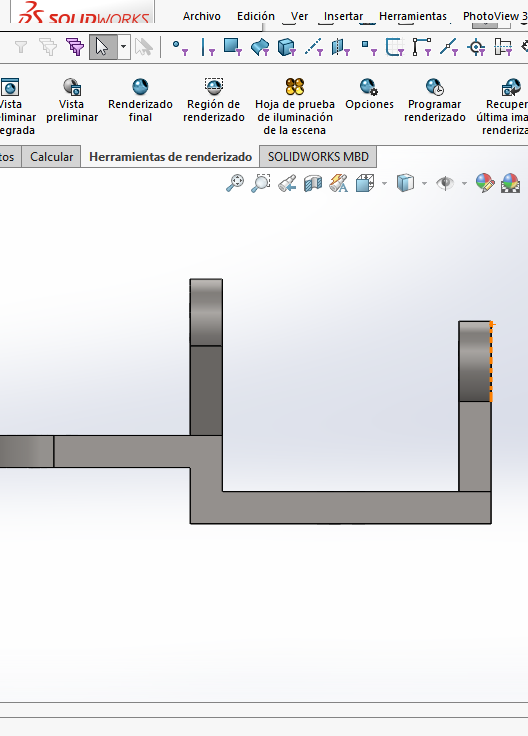Viewport: 528px width, 736px height.
Task: Select the tall left post's upper cylindrical face
Action: point(206,313)
